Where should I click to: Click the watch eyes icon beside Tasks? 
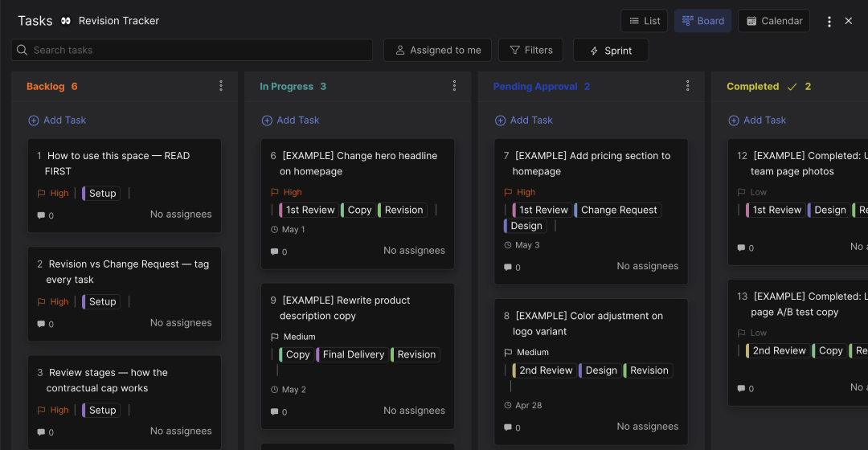[x=66, y=21]
